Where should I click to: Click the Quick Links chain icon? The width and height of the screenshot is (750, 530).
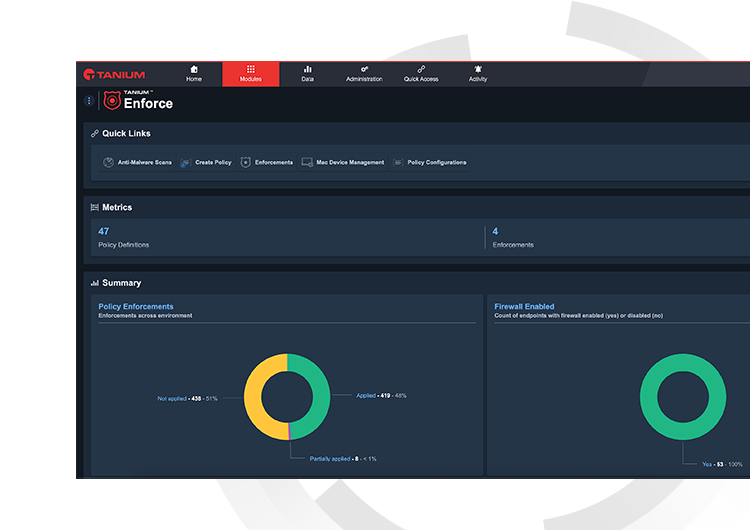click(95, 133)
